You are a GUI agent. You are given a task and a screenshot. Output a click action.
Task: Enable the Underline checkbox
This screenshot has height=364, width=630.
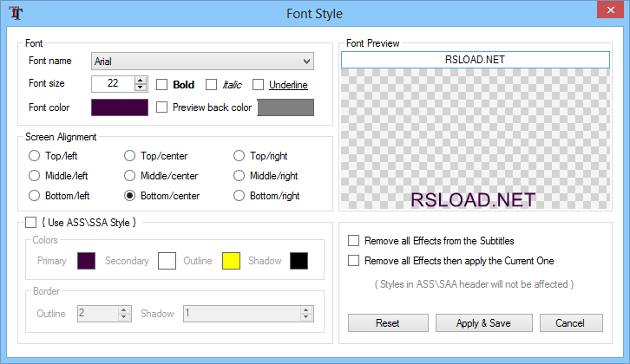[x=259, y=85]
